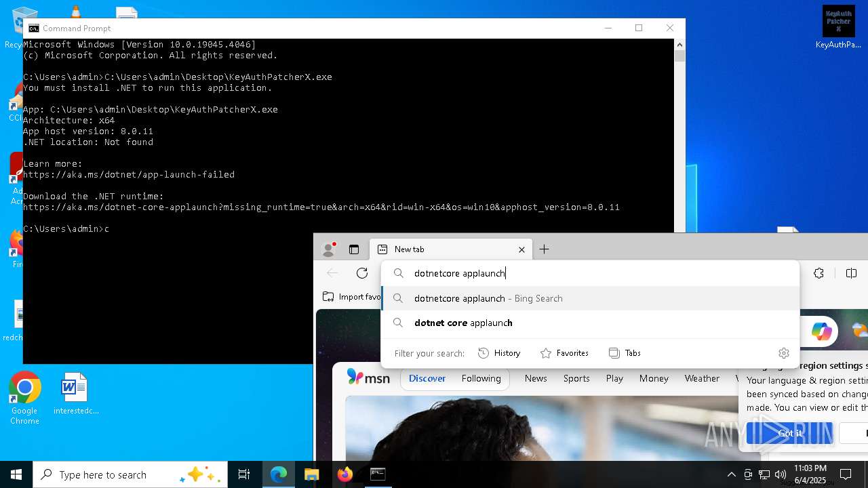Open Sports section on MSN

click(x=576, y=379)
